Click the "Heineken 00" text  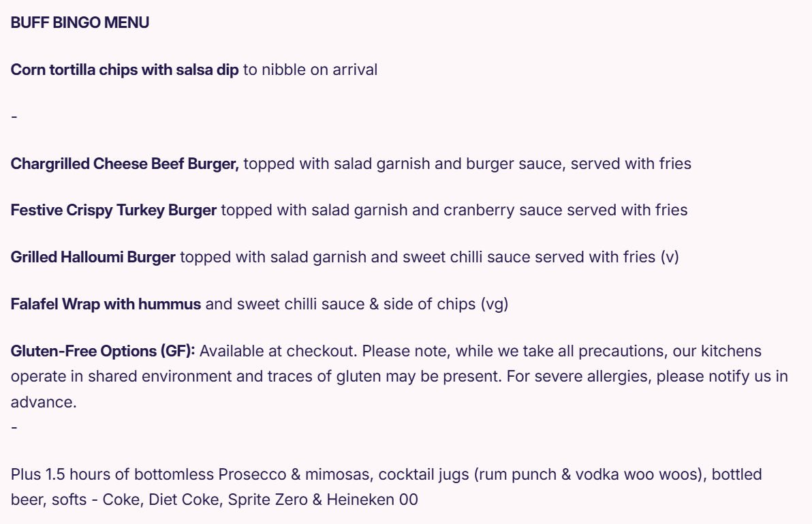pos(372,499)
